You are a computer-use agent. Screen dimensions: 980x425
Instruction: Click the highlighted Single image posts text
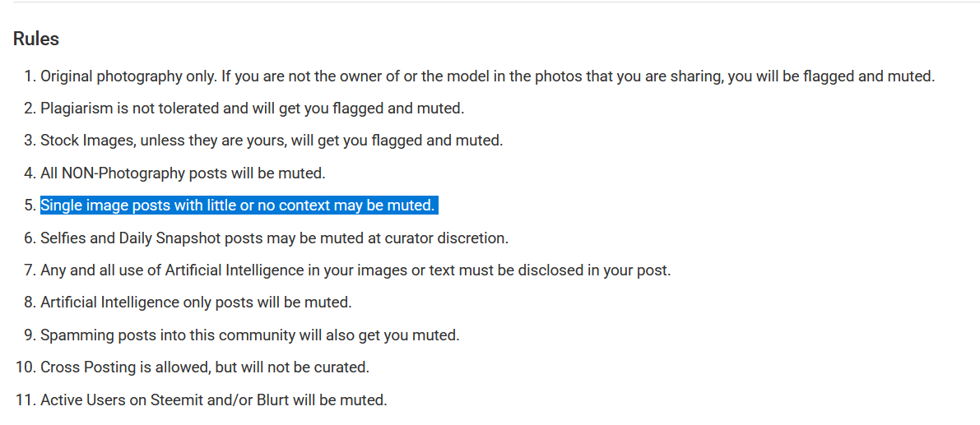[238, 206]
